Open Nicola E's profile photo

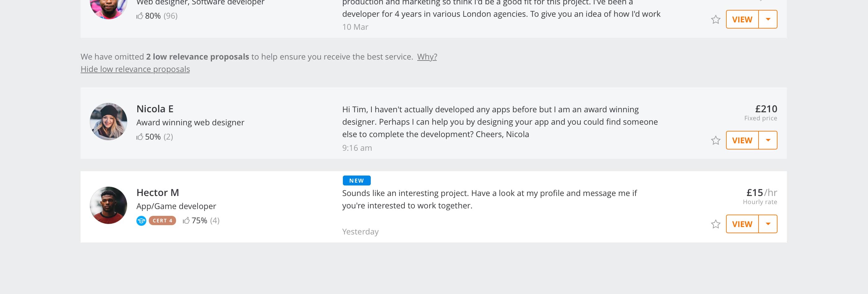(108, 121)
